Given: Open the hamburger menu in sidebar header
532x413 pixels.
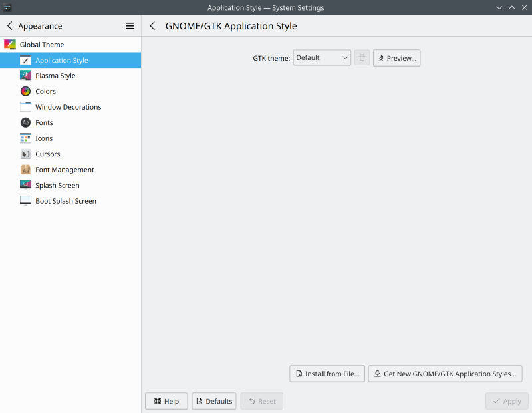Looking at the screenshot, I should [x=130, y=26].
